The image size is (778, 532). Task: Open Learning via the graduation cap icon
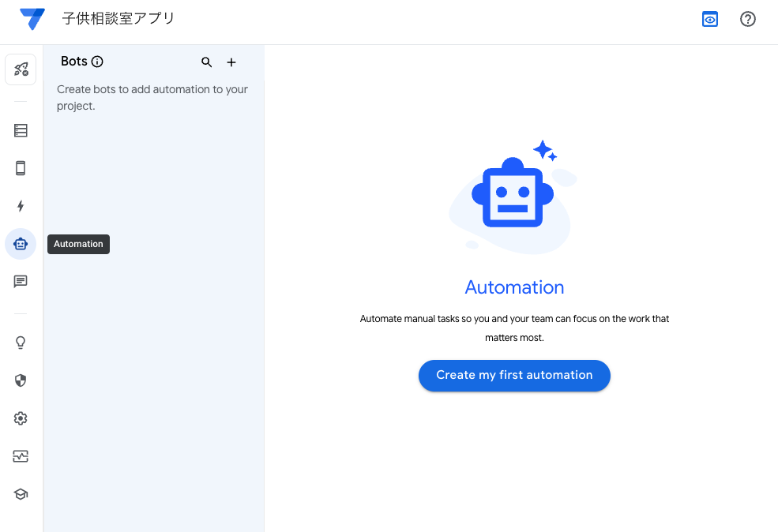(x=20, y=494)
